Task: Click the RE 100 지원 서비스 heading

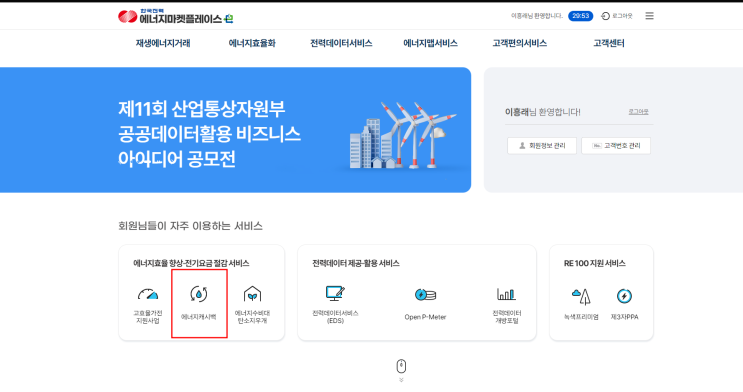Action: (x=595, y=263)
